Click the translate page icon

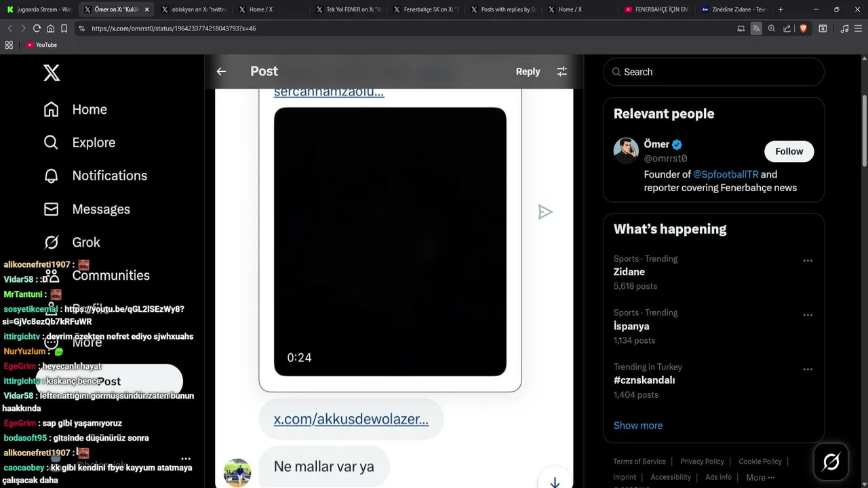click(x=756, y=28)
